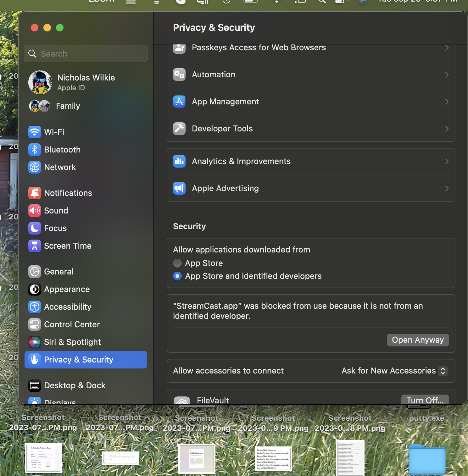This screenshot has width=468, height=476.
Task: Open Family sharing settings
Action: [x=68, y=106]
